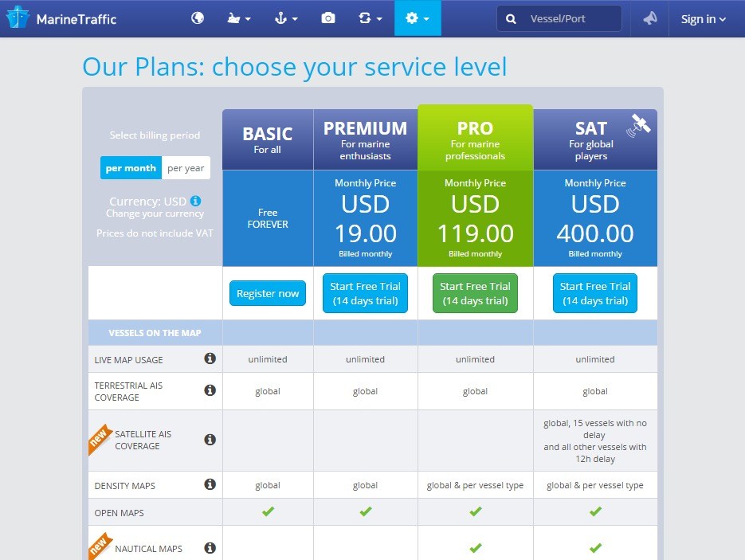Image resolution: width=745 pixels, height=560 pixels.
Task: Show info for Terrestrial AIS Coverage
Action: [x=210, y=390]
